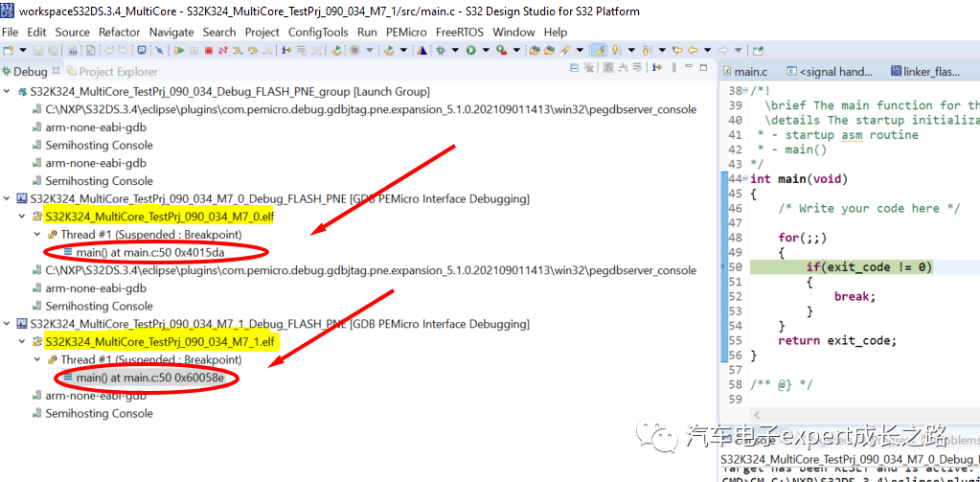Click the Step Into icon
The width and height of the screenshot is (980, 482).
(x=238, y=50)
